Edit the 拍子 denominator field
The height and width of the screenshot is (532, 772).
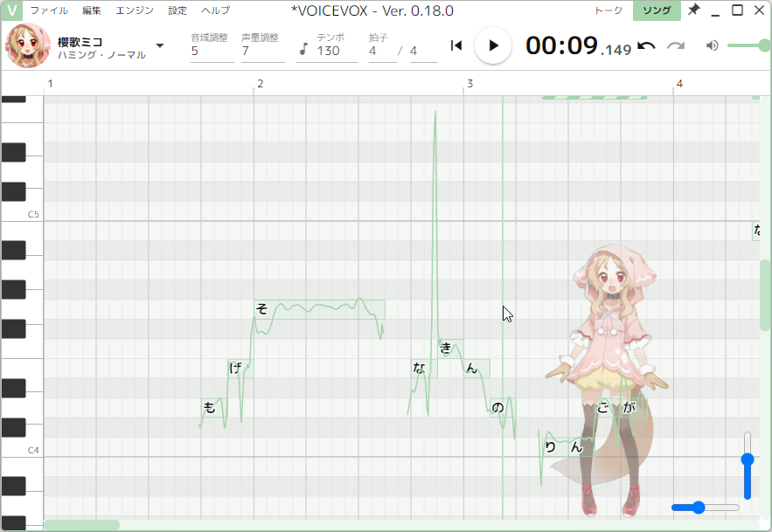pyautogui.click(x=423, y=52)
